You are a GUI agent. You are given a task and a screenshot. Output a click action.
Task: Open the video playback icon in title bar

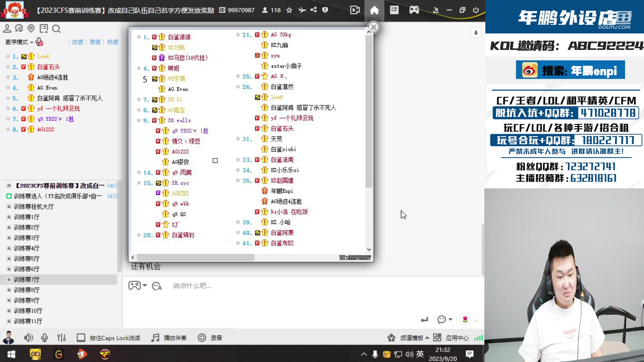(355, 10)
